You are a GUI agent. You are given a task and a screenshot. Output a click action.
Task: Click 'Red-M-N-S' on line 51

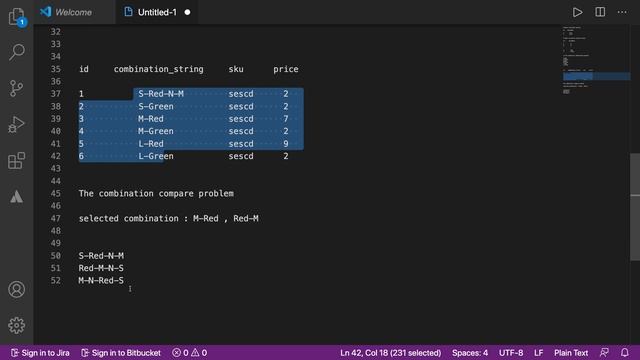point(101,268)
